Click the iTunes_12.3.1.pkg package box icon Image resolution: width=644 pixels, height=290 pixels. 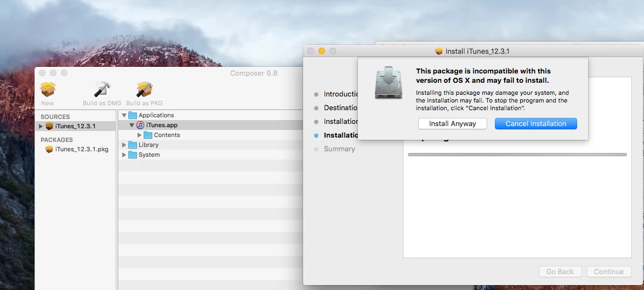tap(49, 149)
